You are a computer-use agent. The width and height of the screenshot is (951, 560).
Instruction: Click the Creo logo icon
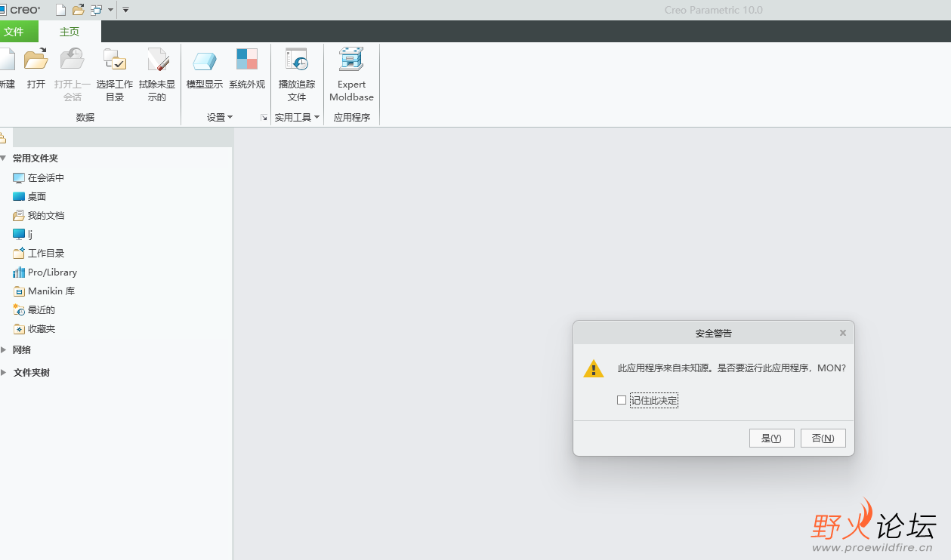[x=20, y=10]
